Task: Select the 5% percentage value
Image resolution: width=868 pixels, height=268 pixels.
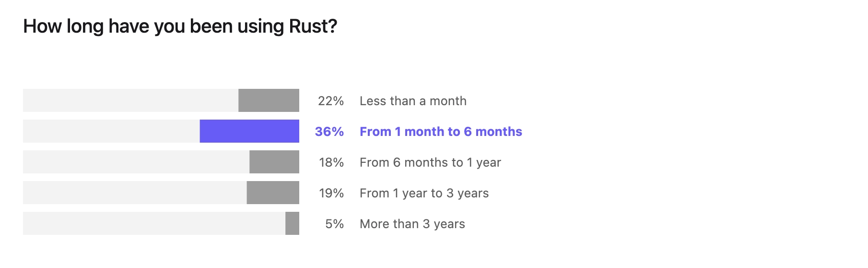Action: click(x=335, y=224)
